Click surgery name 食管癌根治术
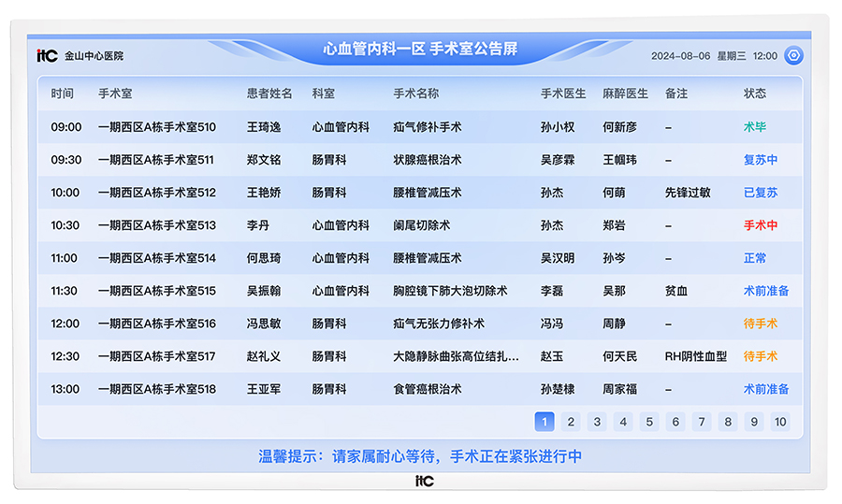 point(428,389)
